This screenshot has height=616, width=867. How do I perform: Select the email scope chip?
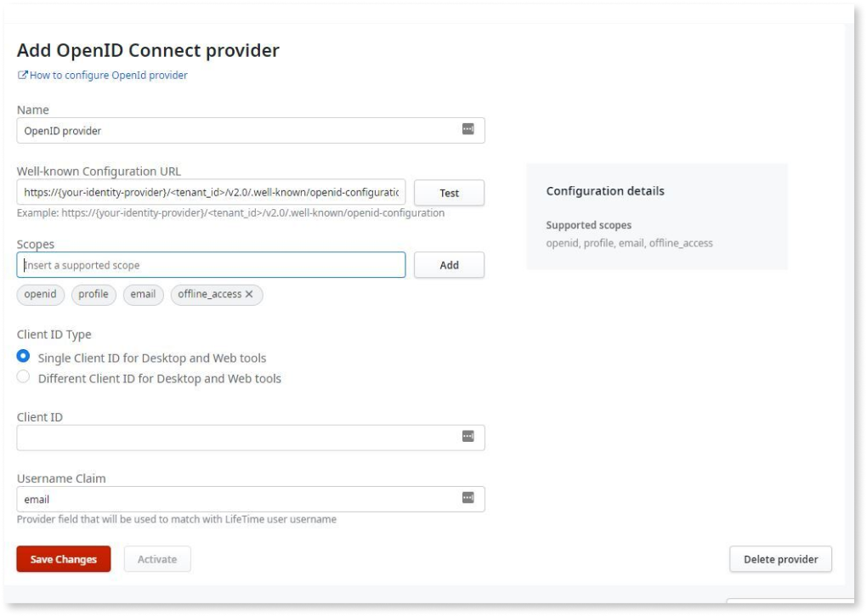click(143, 295)
